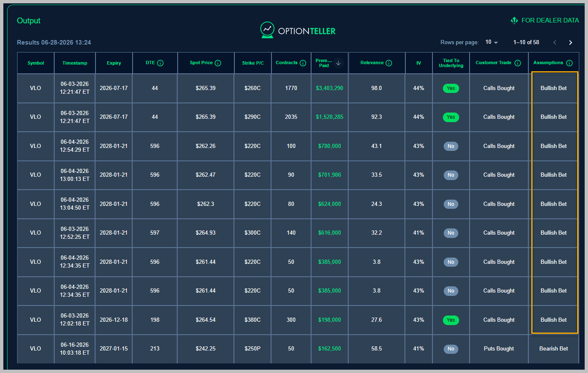Screen dimensions: 588x373
Task: Sort by Tied To Underlying header
Action: (x=451, y=63)
